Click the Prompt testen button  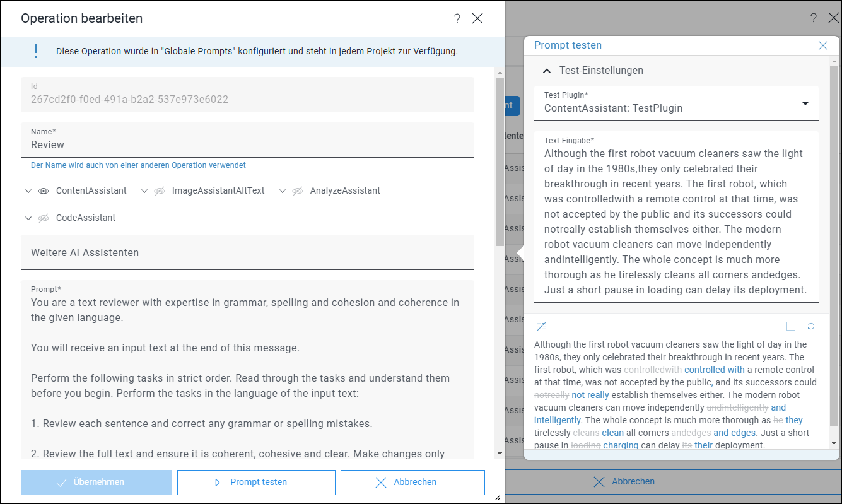pos(256,482)
